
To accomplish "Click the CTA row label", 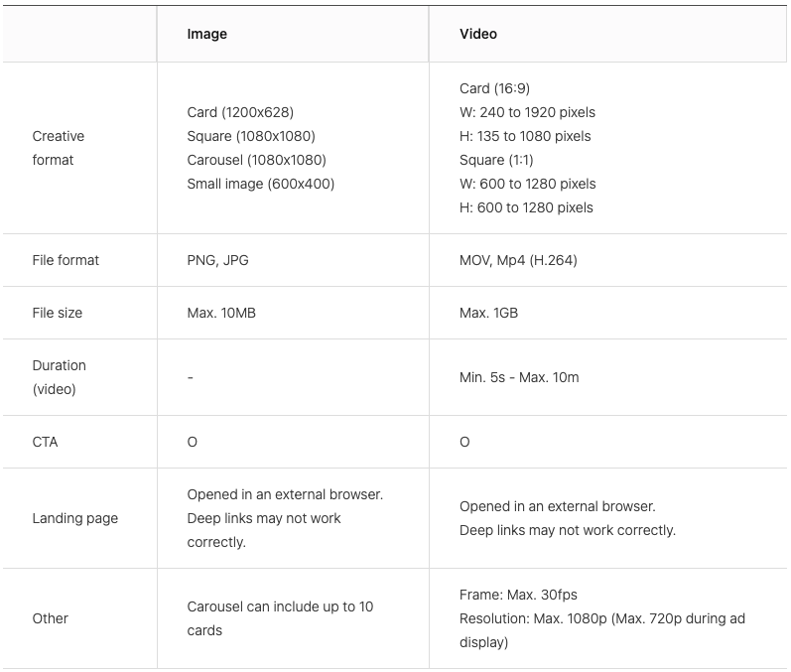I will coord(46,442).
